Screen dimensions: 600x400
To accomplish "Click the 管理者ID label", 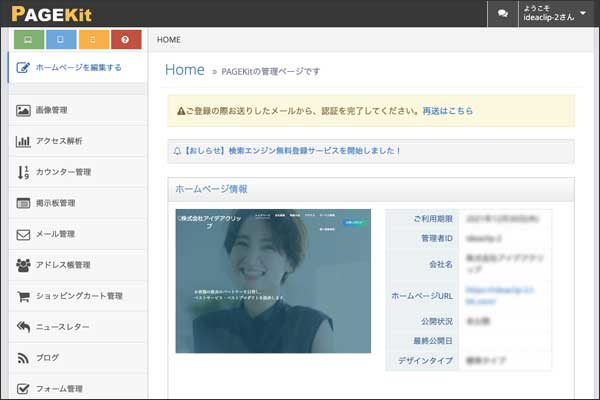I will (x=437, y=238).
